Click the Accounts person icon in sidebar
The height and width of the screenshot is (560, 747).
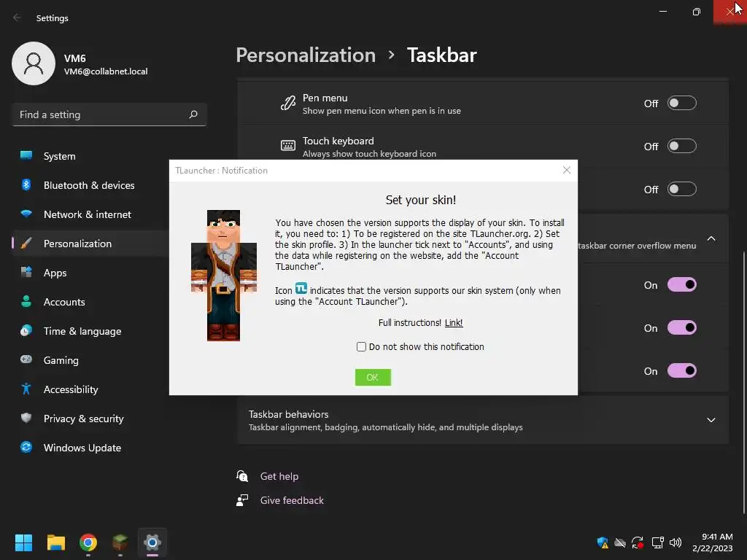[x=26, y=301]
